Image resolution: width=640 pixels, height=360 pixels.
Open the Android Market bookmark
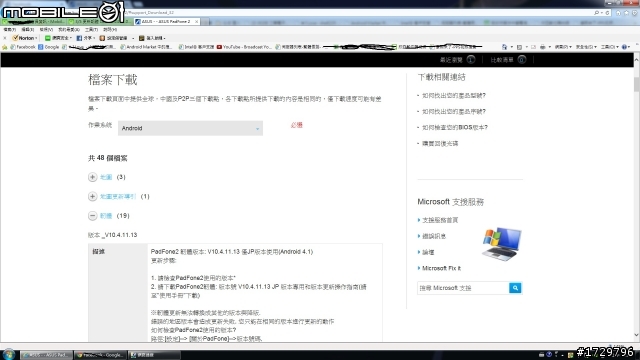click(146, 47)
